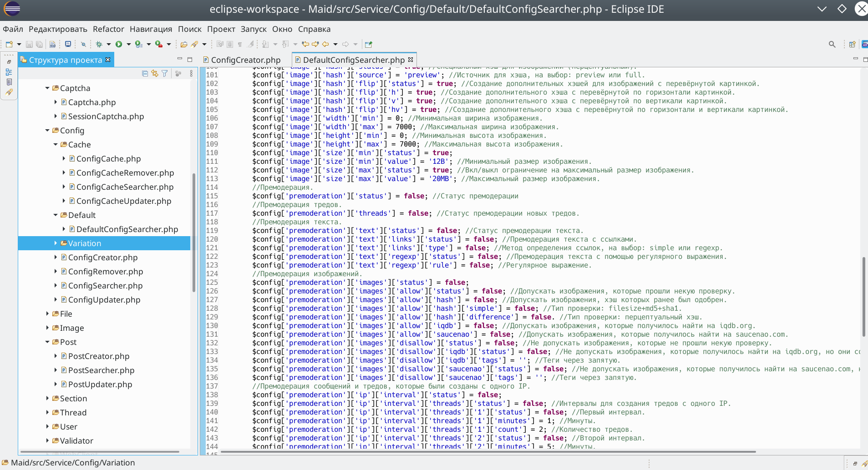Screen dimensions: 868x470
Task: Open the project panel view menu dots
Action: (191, 73)
